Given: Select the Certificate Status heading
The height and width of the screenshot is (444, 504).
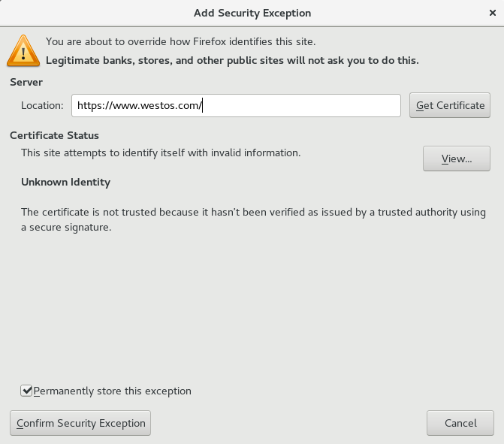Looking at the screenshot, I should click(54, 135).
